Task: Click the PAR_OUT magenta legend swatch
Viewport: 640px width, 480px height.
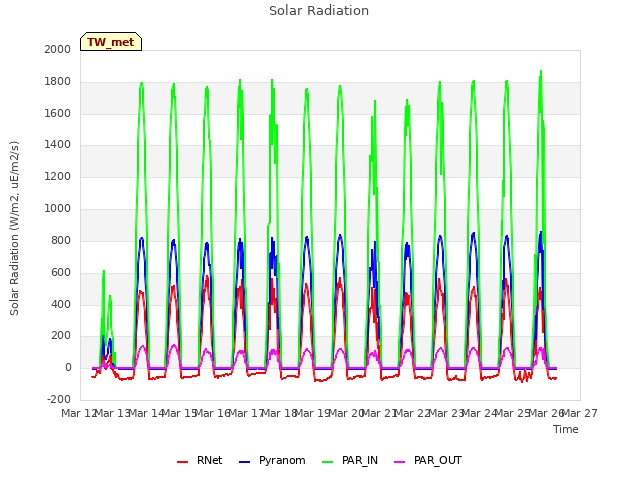Action: pos(400,462)
